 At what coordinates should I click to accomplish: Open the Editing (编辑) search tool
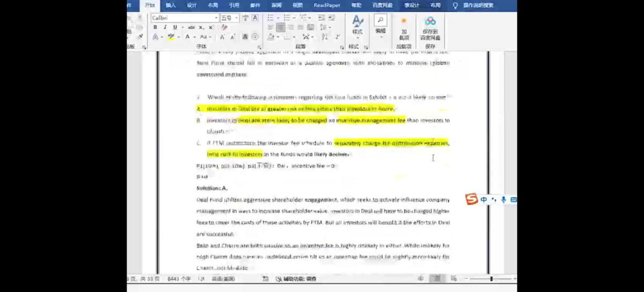pos(380,27)
